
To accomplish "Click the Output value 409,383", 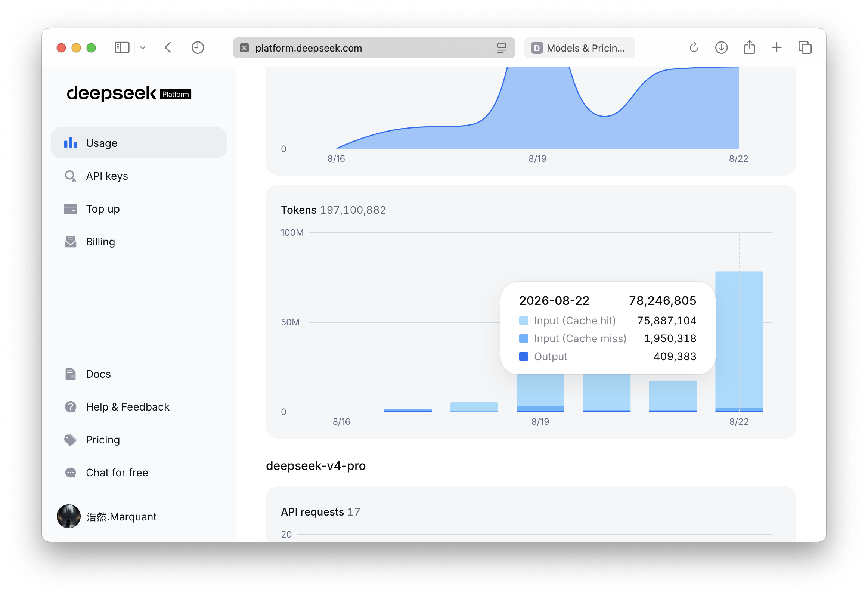I will click(675, 356).
